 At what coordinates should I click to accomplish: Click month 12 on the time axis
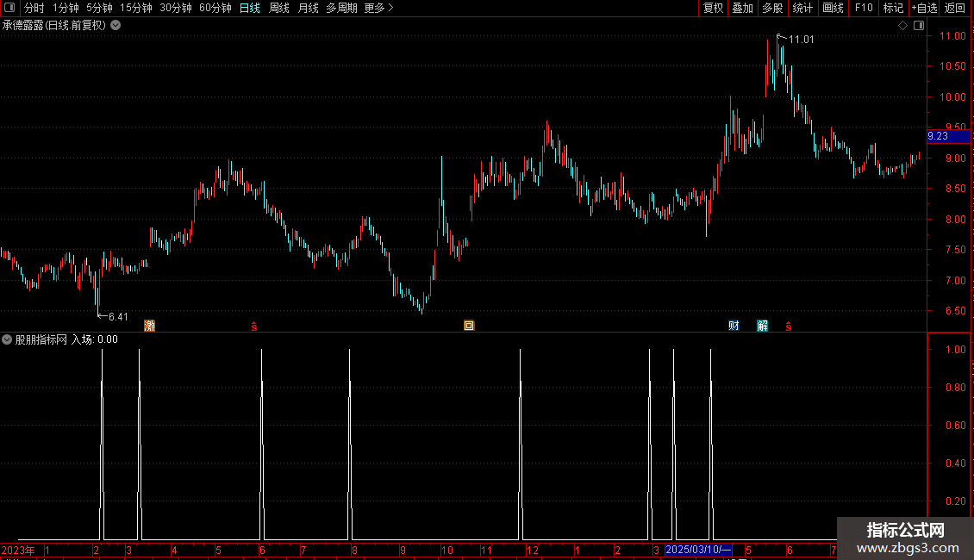(533, 550)
